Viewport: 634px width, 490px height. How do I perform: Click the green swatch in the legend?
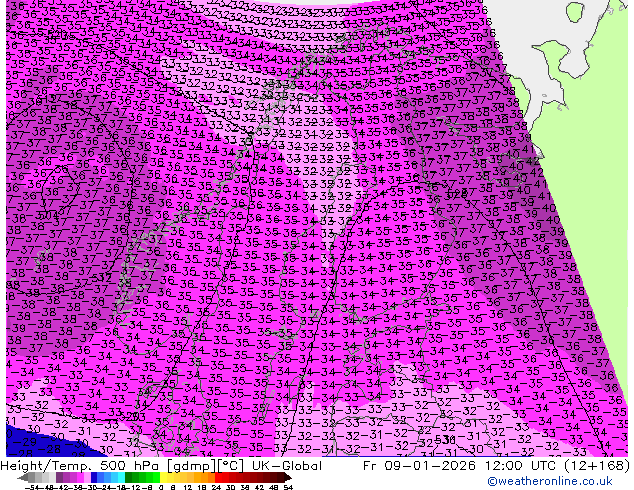[x=132, y=477]
